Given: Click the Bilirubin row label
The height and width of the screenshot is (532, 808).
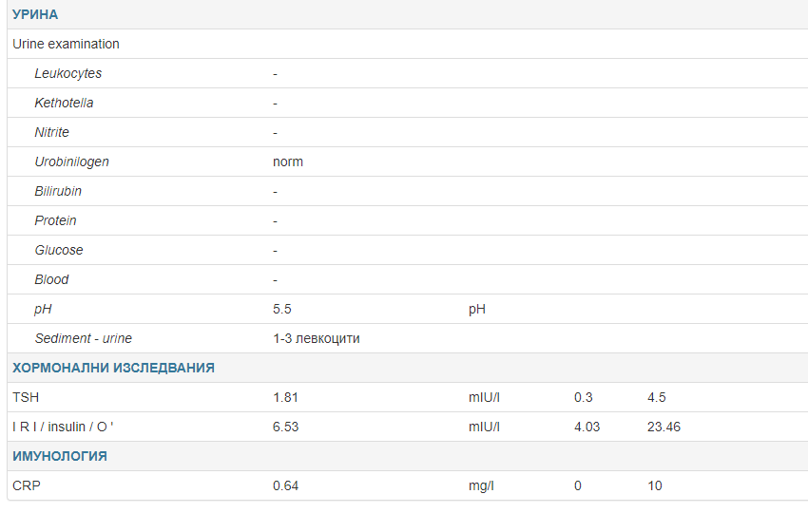Looking at the screenshot, I should (58, 191).
